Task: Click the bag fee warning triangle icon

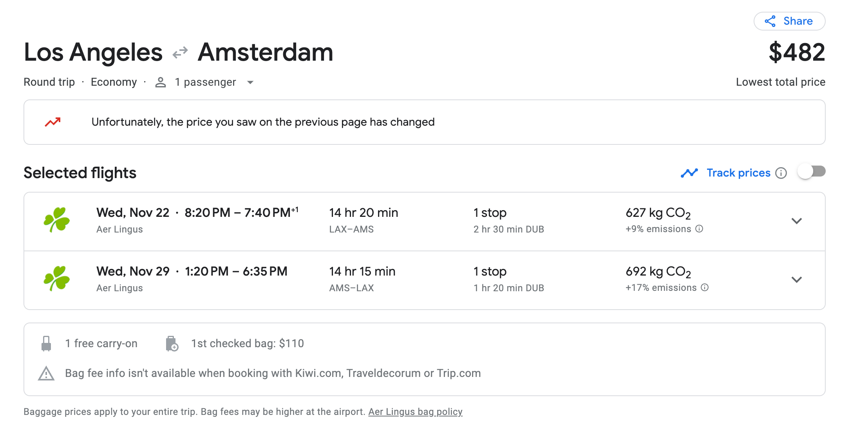Action: (x=46, y=373)
